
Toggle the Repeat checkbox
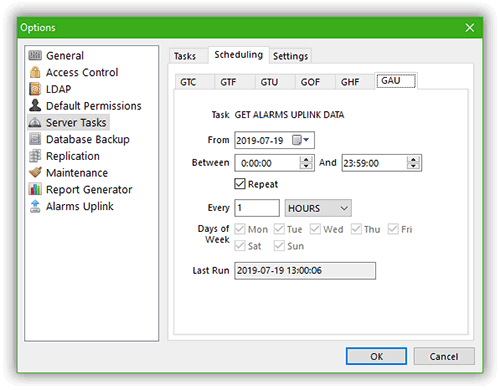click(x=240, y=184)
